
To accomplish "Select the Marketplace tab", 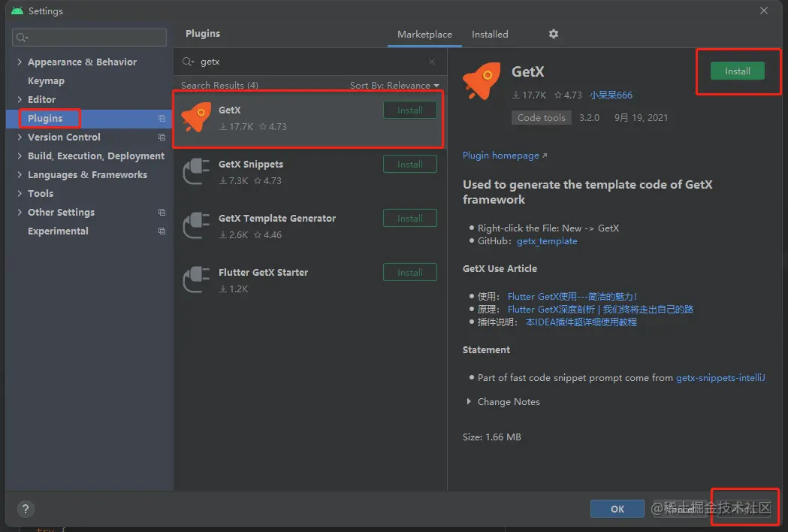I will coord(424,35).
